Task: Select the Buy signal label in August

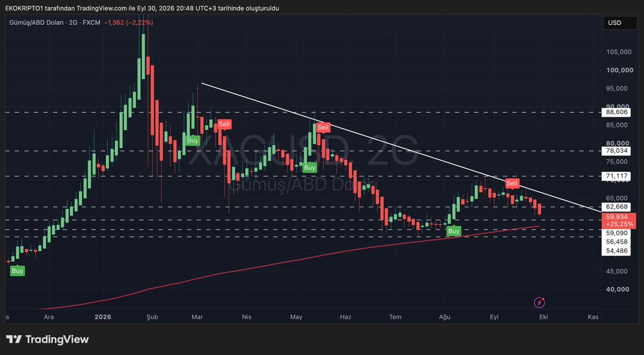Action: 453,231
